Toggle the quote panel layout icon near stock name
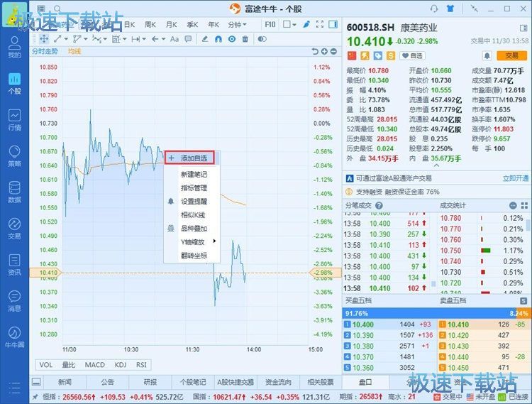The width and height of the screenshot is (532, 404). tap(523, 28)
